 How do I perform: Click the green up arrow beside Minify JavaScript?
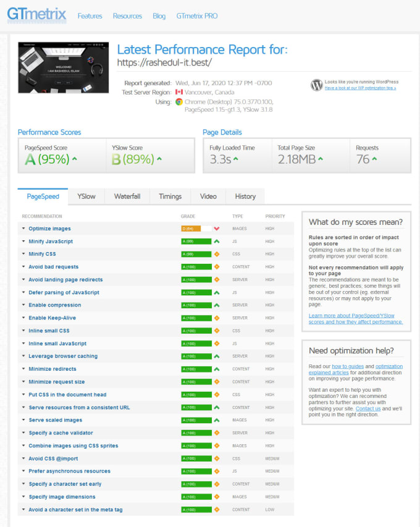217,242
